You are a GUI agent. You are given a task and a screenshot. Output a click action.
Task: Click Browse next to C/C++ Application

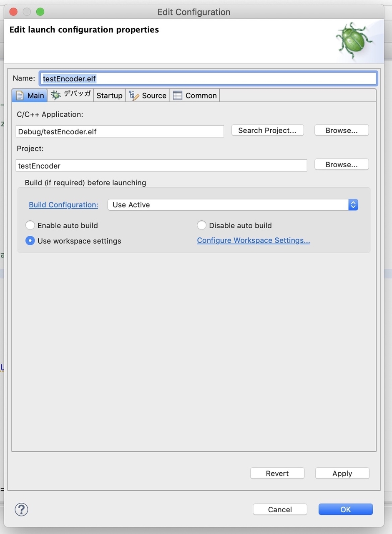[342, 130]
